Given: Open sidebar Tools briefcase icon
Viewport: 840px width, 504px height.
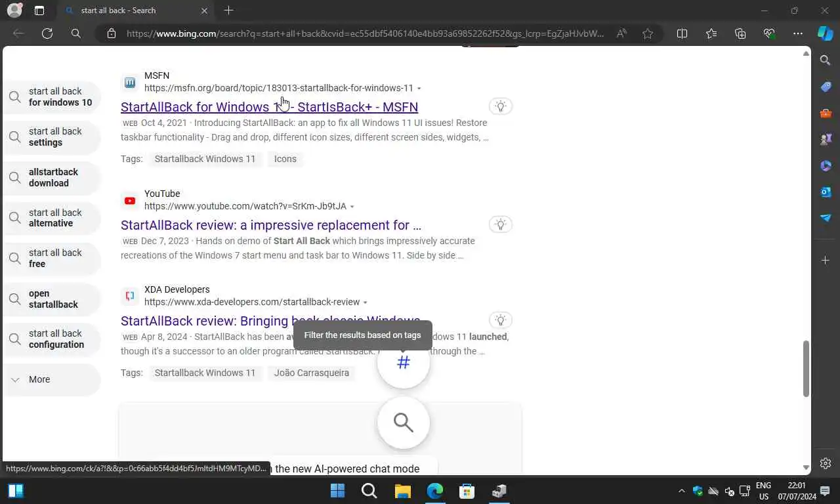Looking at the screenshot, I should tap(826, 113).
